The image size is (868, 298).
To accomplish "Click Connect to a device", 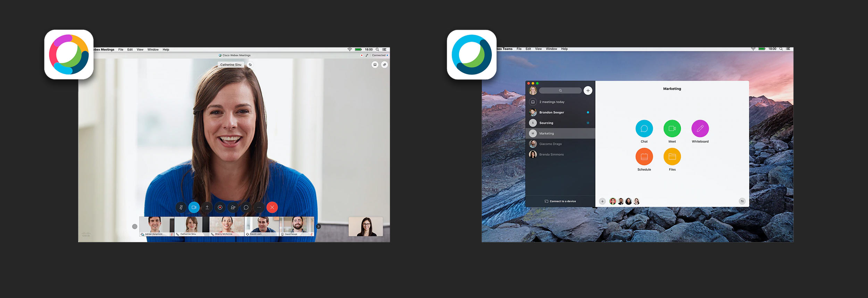I will pyautogui.click(x=560, y=201).
